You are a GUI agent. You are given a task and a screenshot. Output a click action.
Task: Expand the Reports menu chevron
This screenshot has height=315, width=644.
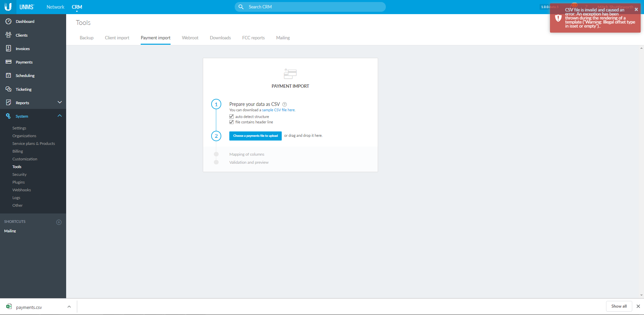[x=59, y=102]
